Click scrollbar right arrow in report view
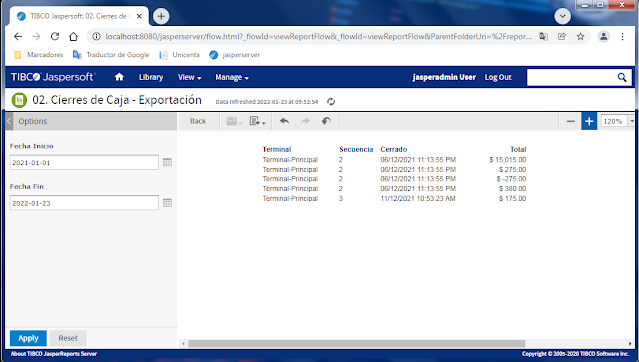Image resolution: width=639 pixels, height=362 pixels. [630, 344]
